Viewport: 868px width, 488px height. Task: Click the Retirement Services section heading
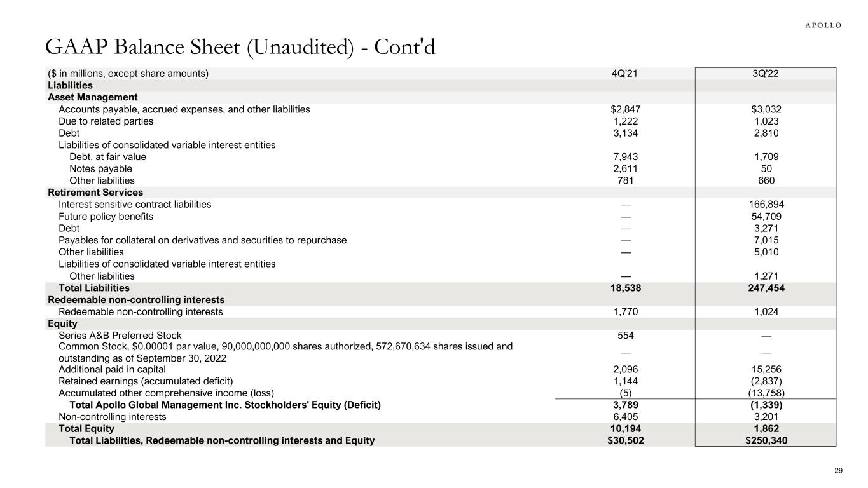pyautogui.click(x=95, y=193)
